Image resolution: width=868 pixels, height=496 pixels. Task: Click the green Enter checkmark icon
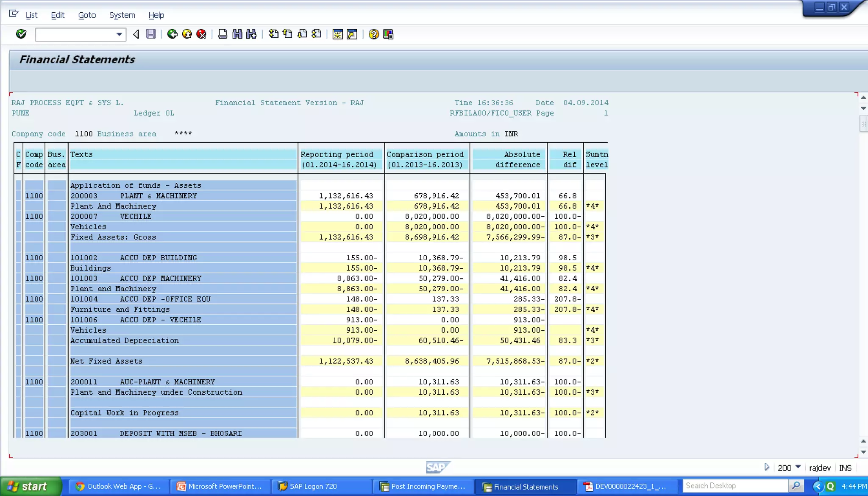pos(21,34)
